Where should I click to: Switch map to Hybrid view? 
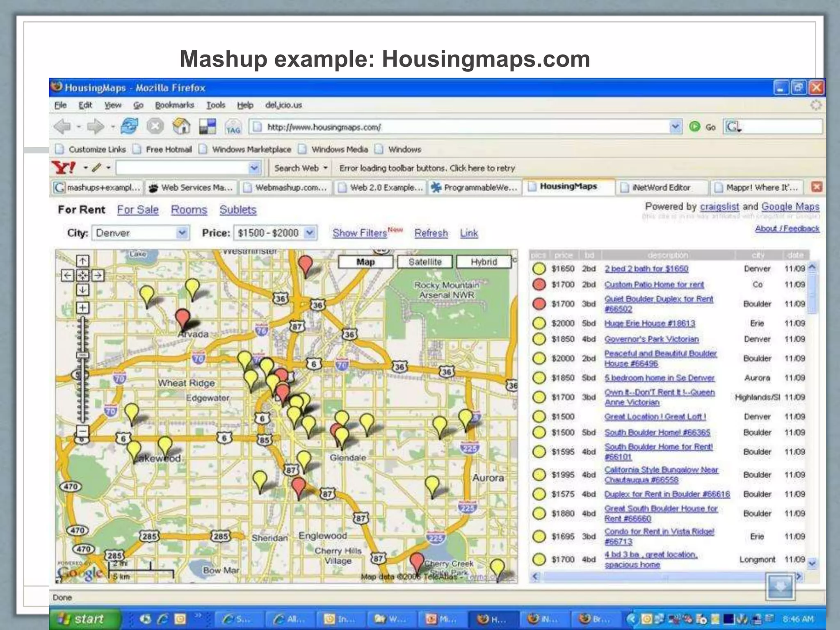[484, 262]
